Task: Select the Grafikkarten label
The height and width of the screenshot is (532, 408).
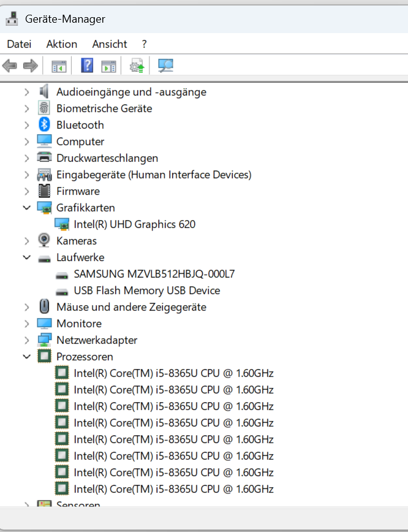Action: point(86,208)
